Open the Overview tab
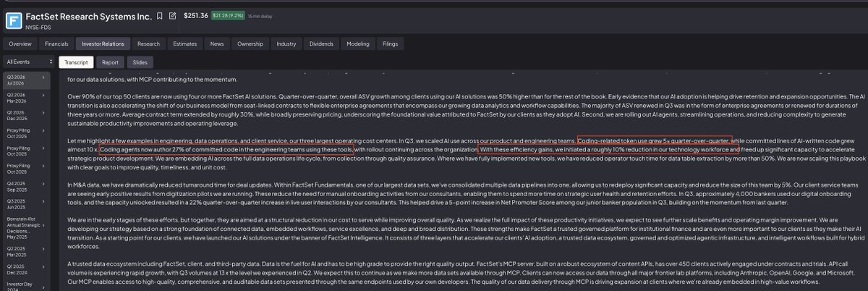This screenshot has width=868, height=291. click(x=20, y=44)
